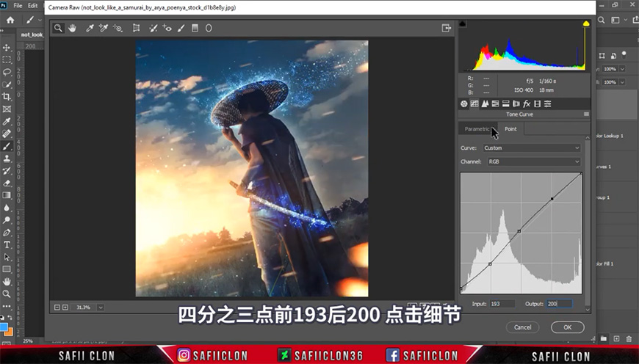Open the Photoshop search icon

[x=601, y=20]
